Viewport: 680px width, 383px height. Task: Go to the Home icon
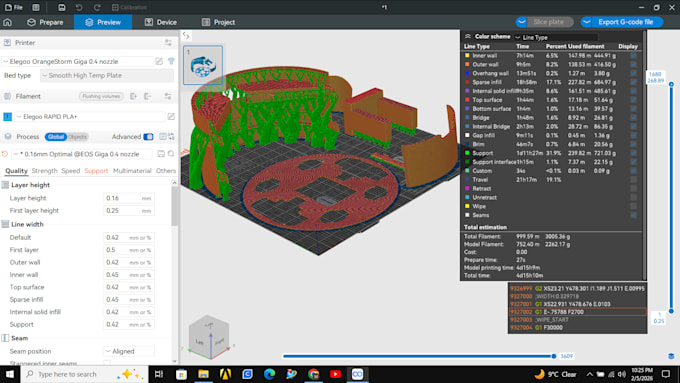pos(7,22)
